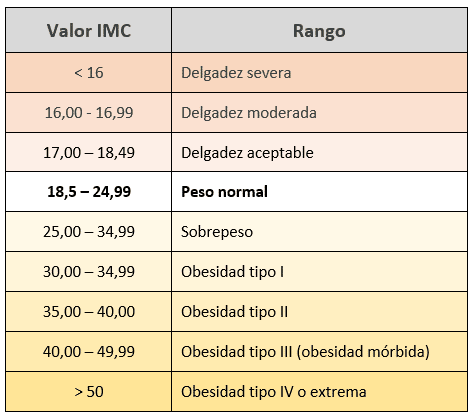This screenshot has width=474, height=420.
Task: Click the '< 16' value cell
Action: click(x=89, y=73)
